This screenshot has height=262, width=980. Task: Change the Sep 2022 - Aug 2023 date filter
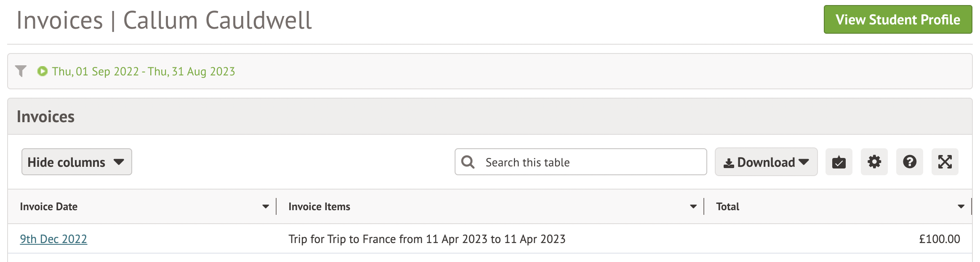pos(144,72)
